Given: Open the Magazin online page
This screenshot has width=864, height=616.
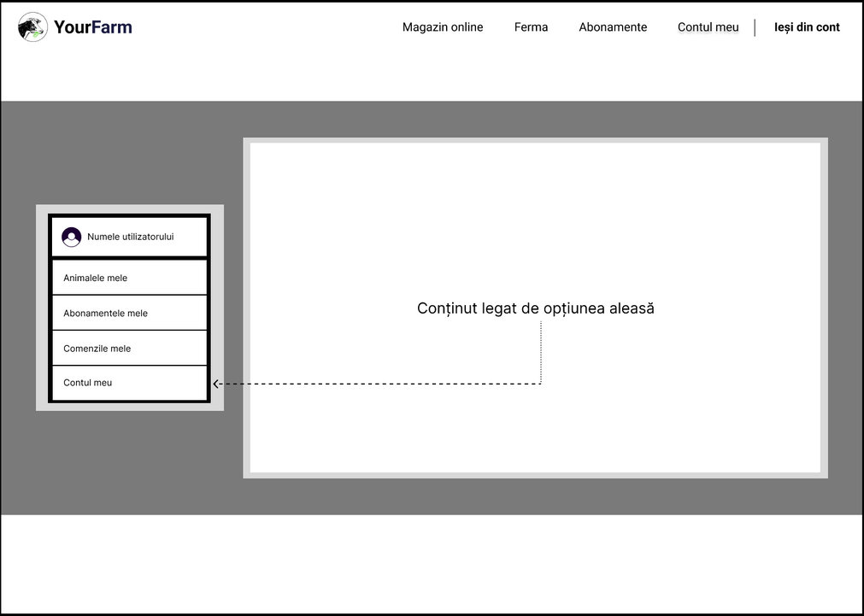Looking at the screenshot, I should coord(443,27).
